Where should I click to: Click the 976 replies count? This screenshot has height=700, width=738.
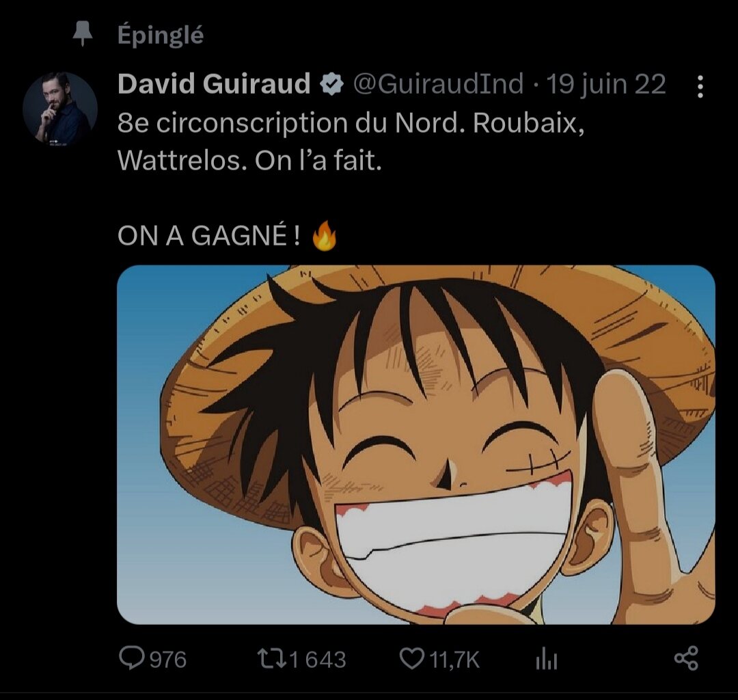coord(168,660)
